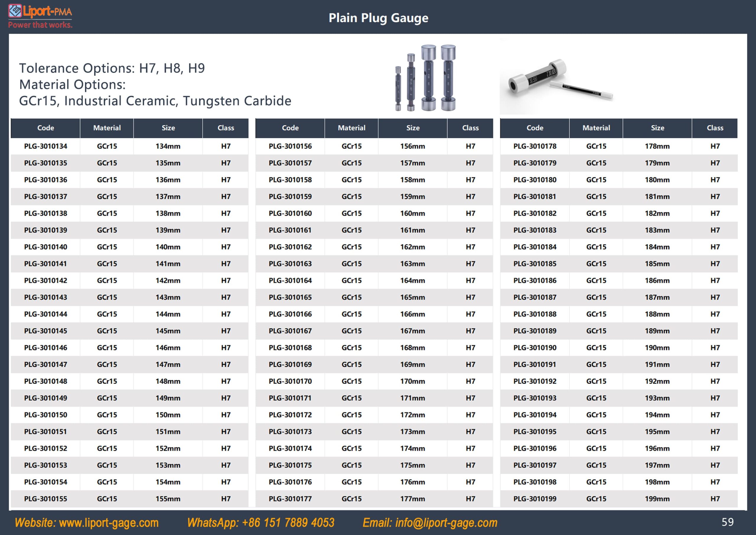
Task: Click the WhatsApp number +86 151 7889 4053
Action: (x=288, y=523)
